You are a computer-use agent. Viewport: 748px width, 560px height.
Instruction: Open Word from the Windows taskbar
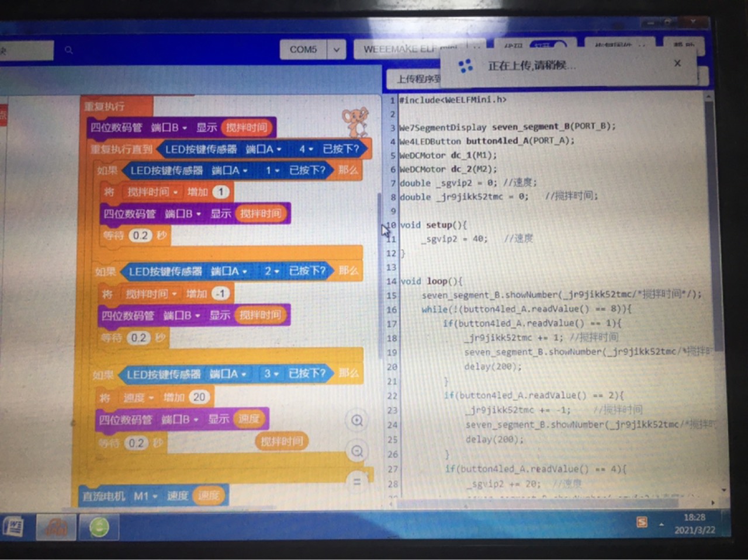click(13, 527)
